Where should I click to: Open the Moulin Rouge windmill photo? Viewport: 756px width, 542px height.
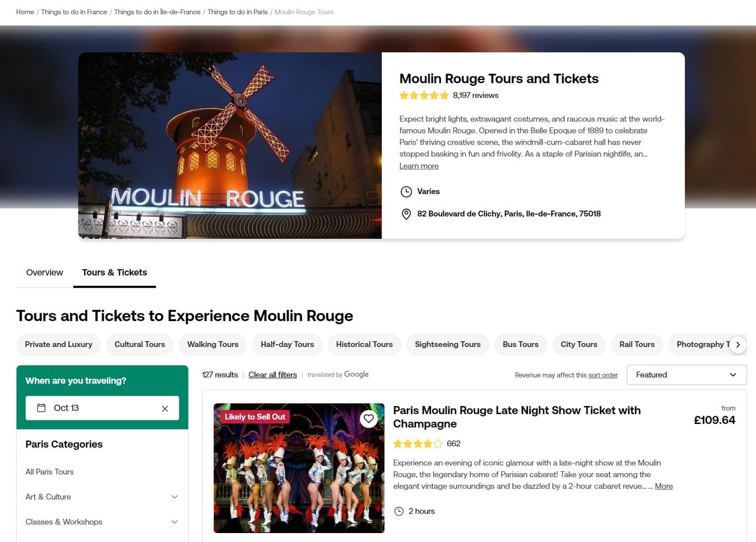point(230,146)
